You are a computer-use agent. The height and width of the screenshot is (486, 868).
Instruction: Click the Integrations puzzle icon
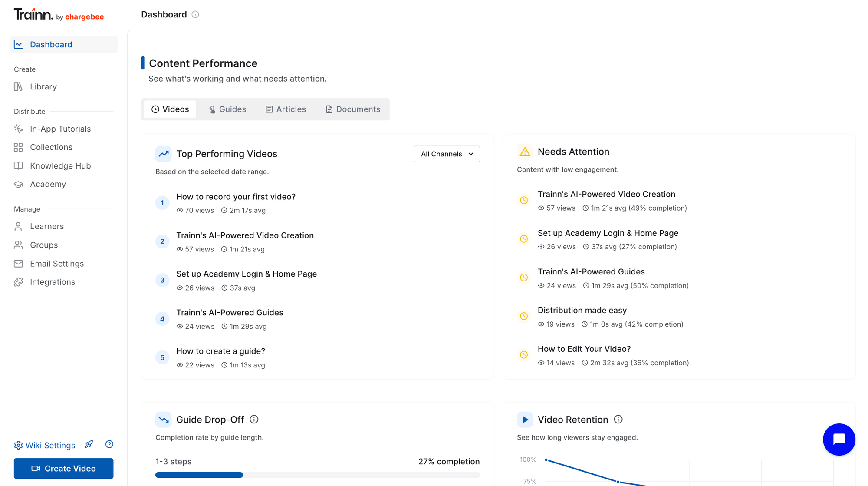pyautogui.click(x=18, y=282)
